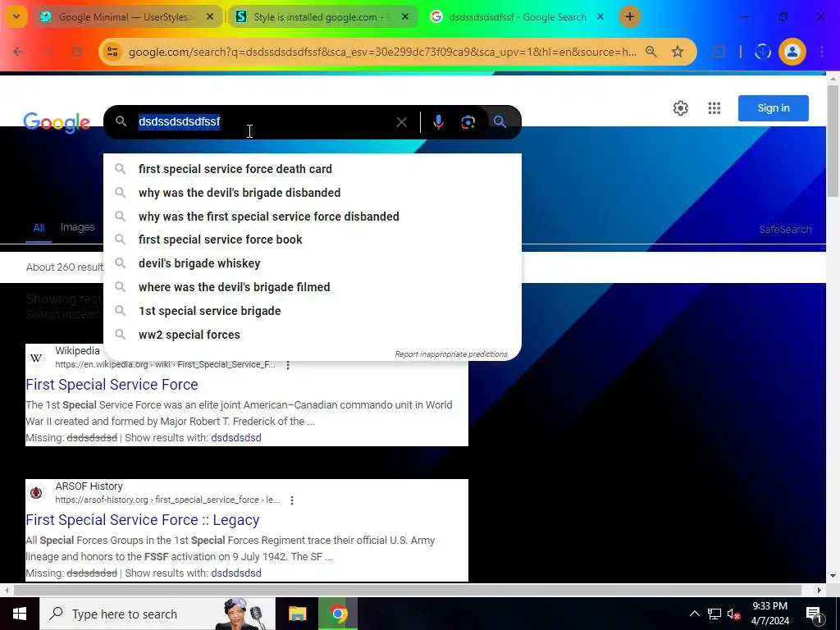Image resolution: width=840 pixels, height=630 pixels.
Task: Open Chrome three-dot menu
Action: tap(822, 52)
